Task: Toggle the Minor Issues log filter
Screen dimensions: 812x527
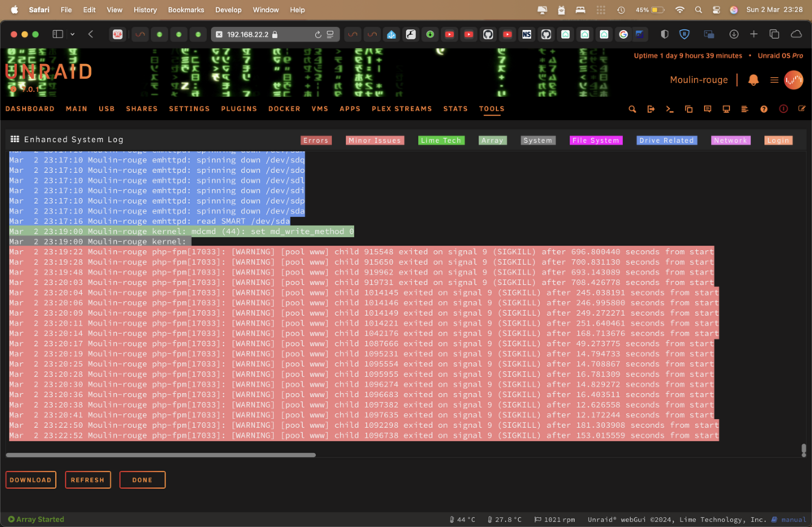Action: tap(374, 140)
